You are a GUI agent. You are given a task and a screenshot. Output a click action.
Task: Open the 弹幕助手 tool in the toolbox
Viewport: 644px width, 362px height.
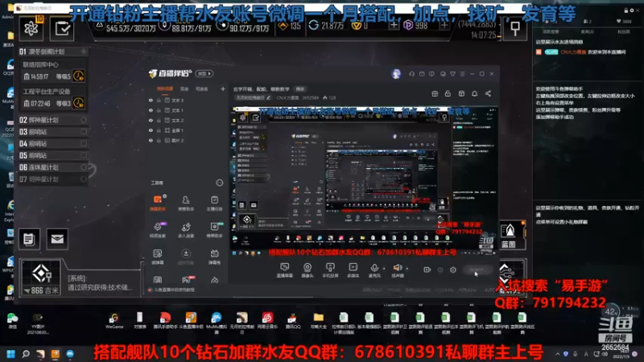pos(158,203)
